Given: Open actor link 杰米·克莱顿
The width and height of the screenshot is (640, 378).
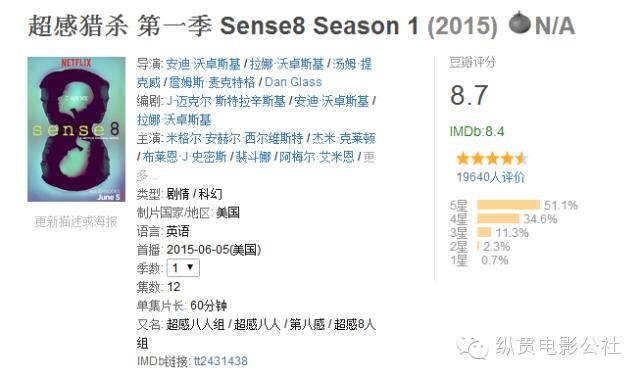Looking at the screenshot, I should 343,138.
